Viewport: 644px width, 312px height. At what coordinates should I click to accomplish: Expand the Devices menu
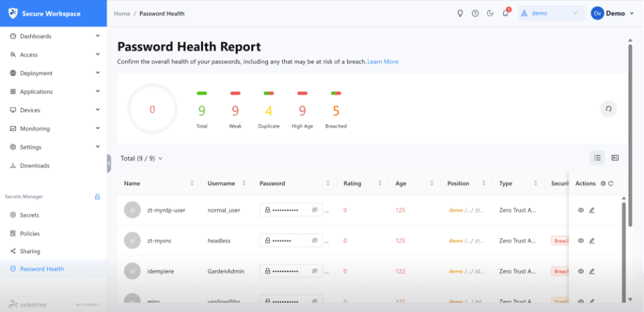53,110
